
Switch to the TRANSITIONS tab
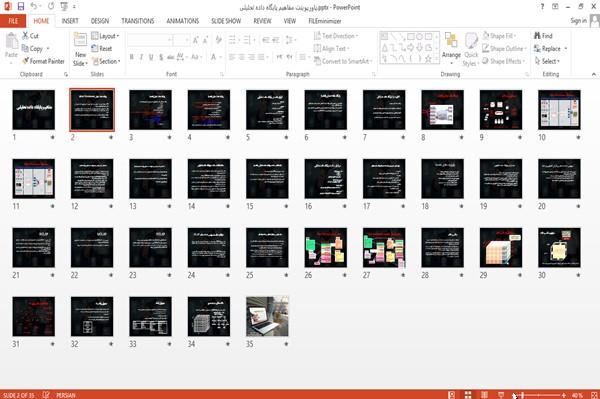pyautogui.click(x=138, y=21)
